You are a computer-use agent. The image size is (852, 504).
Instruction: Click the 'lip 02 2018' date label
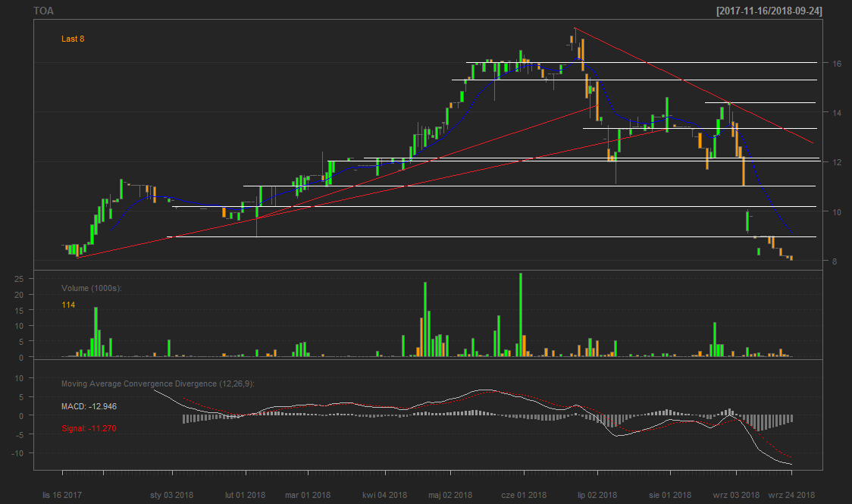click(597, 495)
